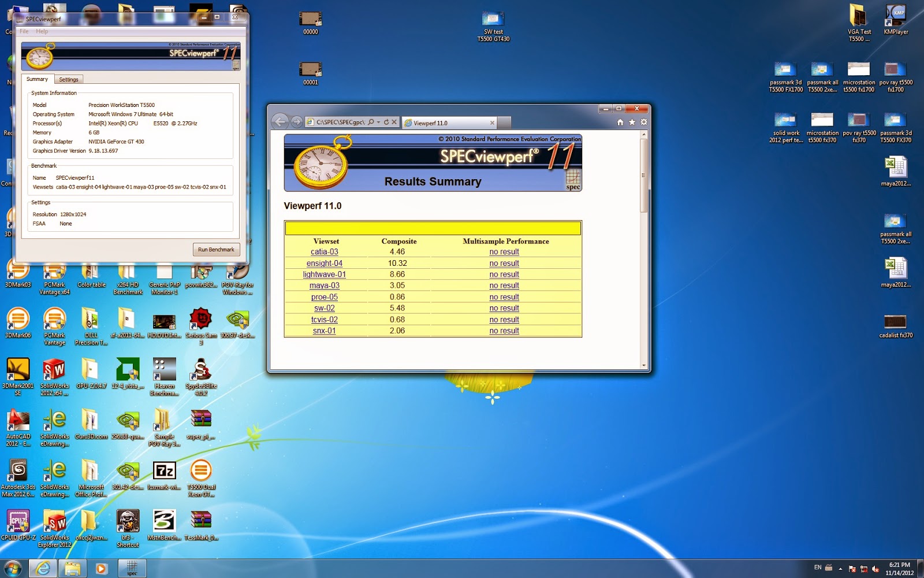Open the ensight-04 viewset link
The height and width of the screenshot is (578, 924).
(x=325, y=263)
